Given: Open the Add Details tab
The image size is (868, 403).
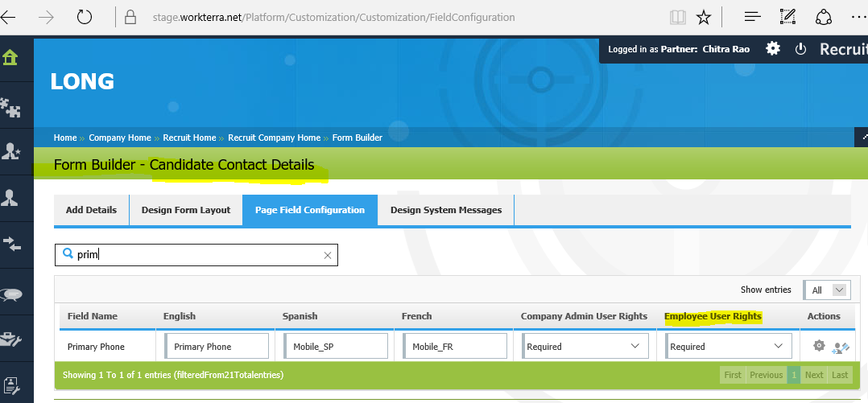Looking at the screenshot, I should point(91,210).
